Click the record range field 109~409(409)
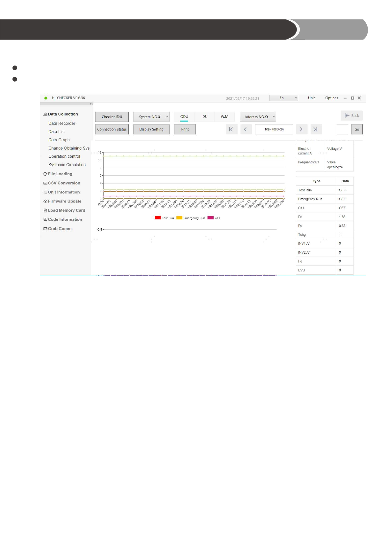The image size is (392, 555). pos(274,129)
